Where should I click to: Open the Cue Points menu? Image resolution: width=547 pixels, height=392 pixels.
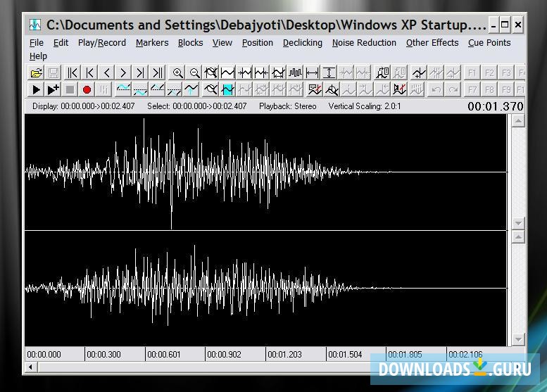point(489,42)
